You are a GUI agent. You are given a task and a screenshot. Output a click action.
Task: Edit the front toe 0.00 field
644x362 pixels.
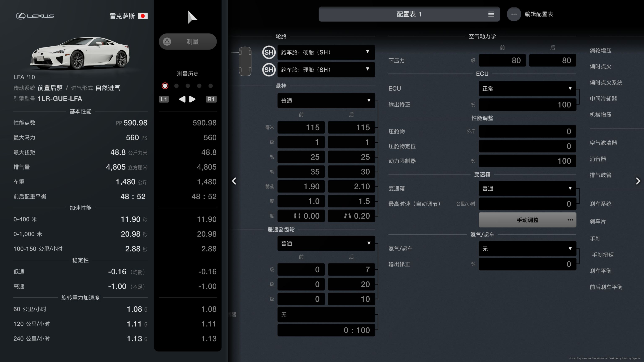pyautogui.click(x=301, y=216)
